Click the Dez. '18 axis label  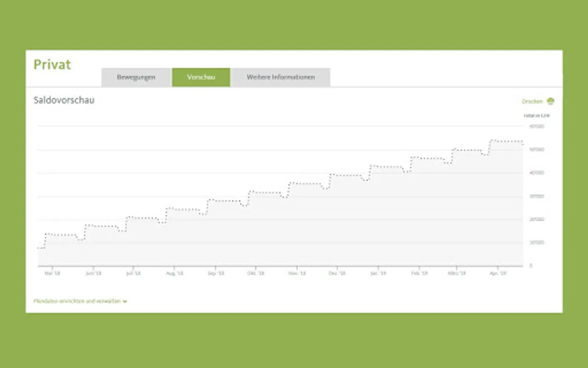337,273
